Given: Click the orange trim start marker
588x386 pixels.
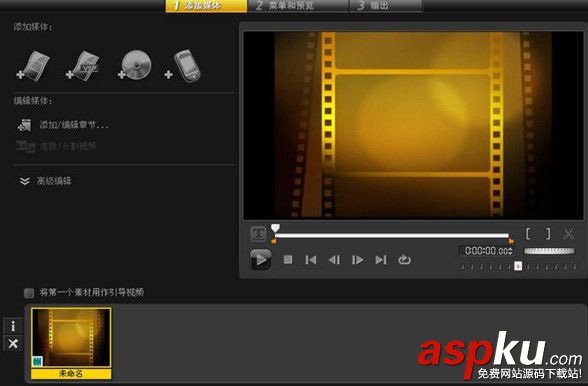Looking at the screenshot, I should pyautogui.click(x=274, y=242).
